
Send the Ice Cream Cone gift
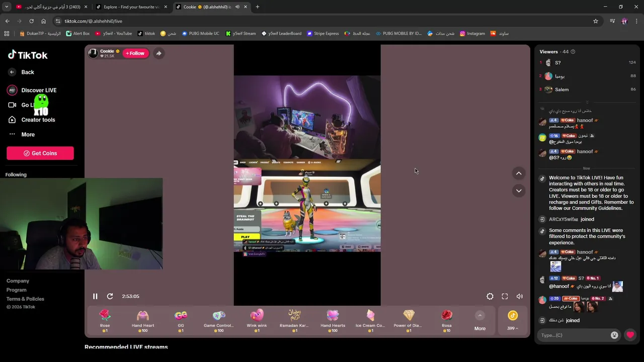click(370, 321)
